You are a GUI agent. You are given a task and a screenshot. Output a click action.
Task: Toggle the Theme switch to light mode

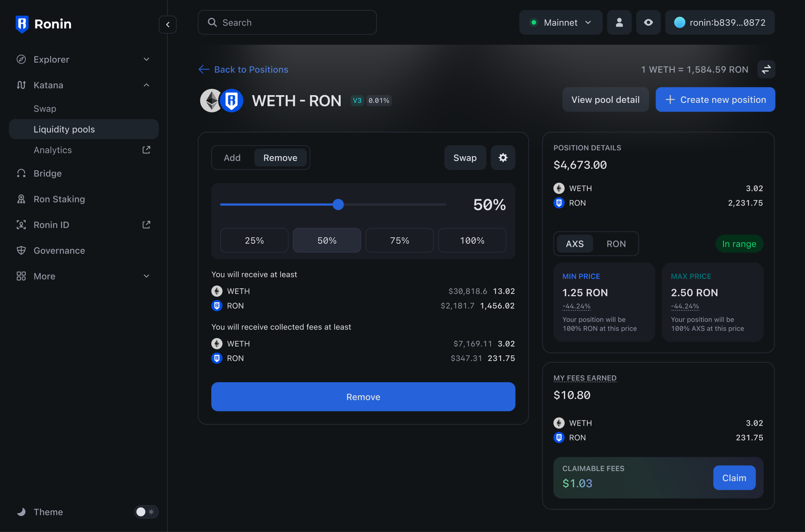pyautogui.click(x=146, y=512)
